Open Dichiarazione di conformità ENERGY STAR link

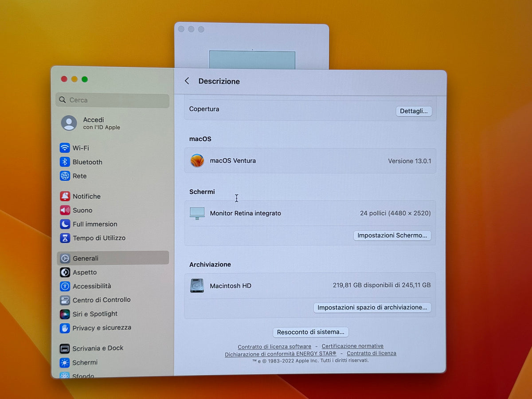pyautogui.click(x=281, y=354)
